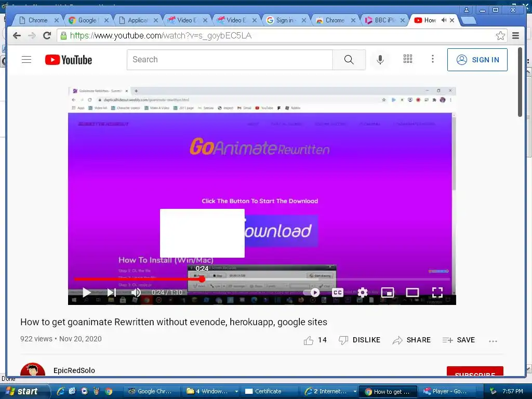This screenshot has width=532, height=399.
Task: Mute audio icon on YouTube tab
Action: [444, 20]
